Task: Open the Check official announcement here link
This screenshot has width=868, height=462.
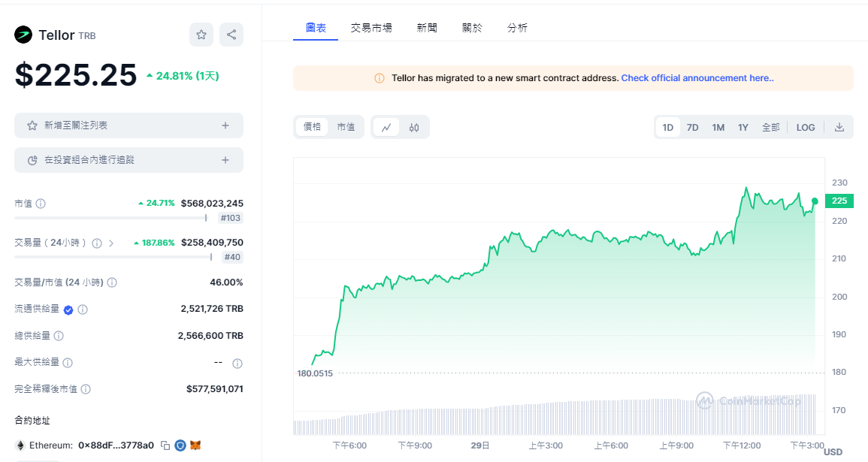Action: [697, 78]
